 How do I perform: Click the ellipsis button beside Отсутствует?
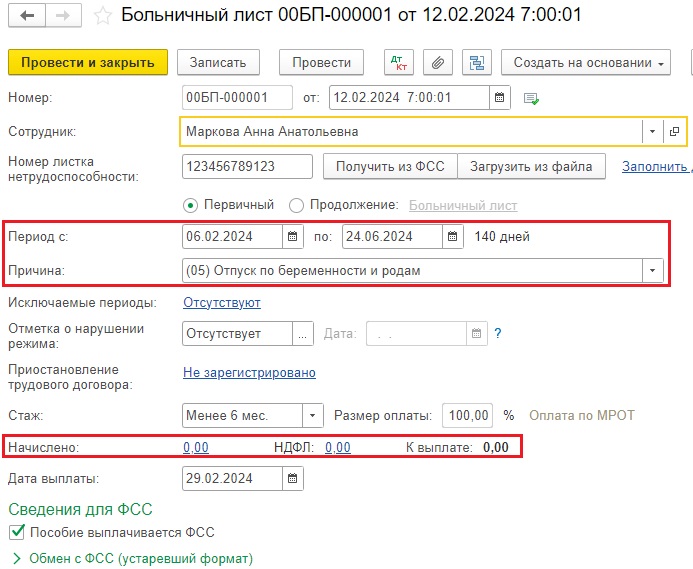[x=303, y=333]
